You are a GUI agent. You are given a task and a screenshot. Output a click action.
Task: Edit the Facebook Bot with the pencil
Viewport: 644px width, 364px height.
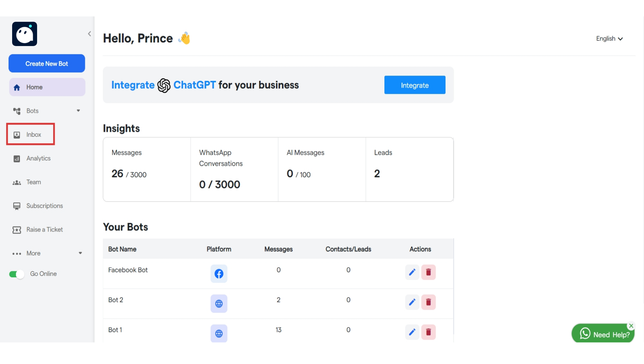[x=412, y=272]
